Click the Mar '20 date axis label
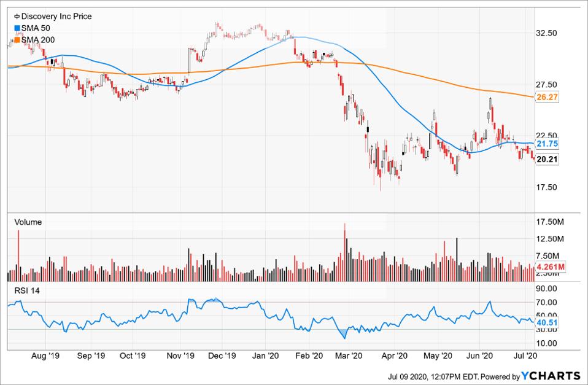Image resolution: width=588 pixels, height=385 pixels. [349, 356]
